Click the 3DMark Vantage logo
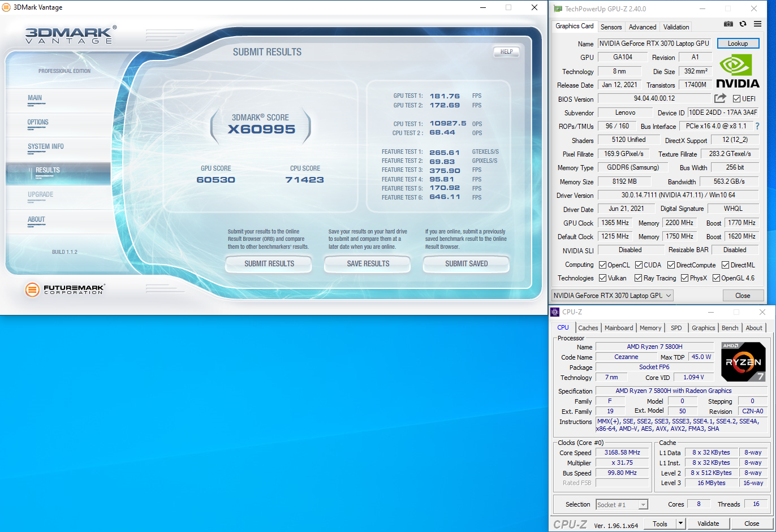 [x=71, y=34]
